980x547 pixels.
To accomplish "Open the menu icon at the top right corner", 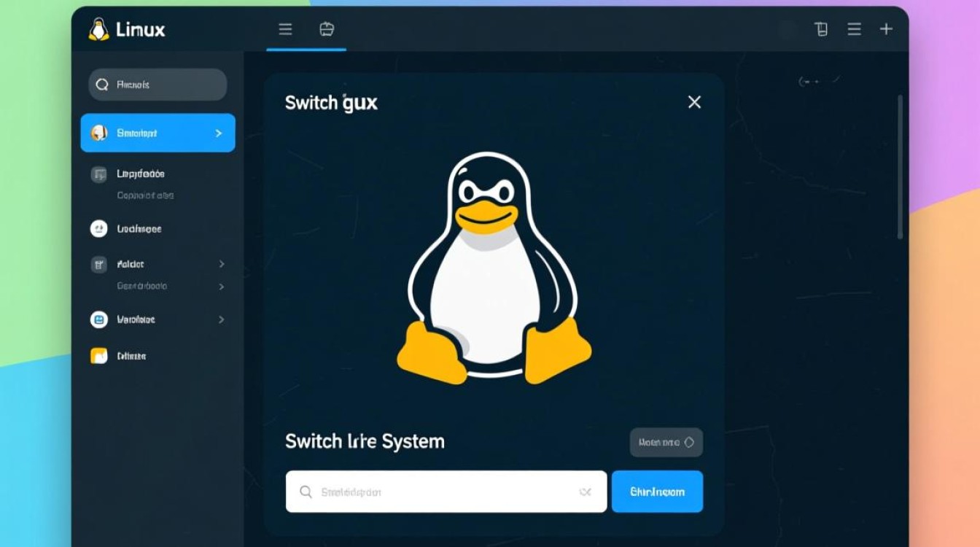I will (x=853, y=29).
